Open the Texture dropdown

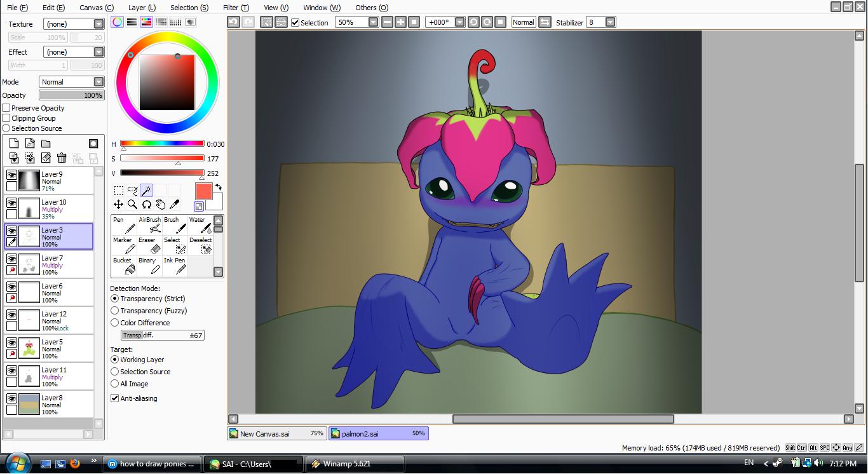[x=98, y=24]
